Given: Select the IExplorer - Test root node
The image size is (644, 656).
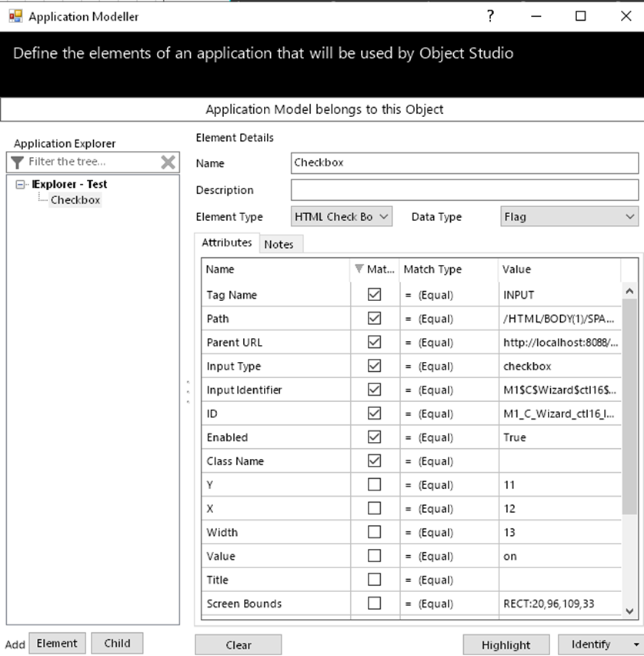Looking at the screenshot, I should (x=69, y=184).
